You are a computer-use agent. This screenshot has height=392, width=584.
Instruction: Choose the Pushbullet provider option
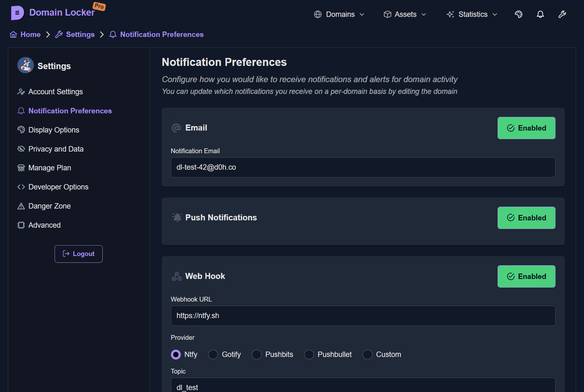pyautogui.click(x=309, y=354)
